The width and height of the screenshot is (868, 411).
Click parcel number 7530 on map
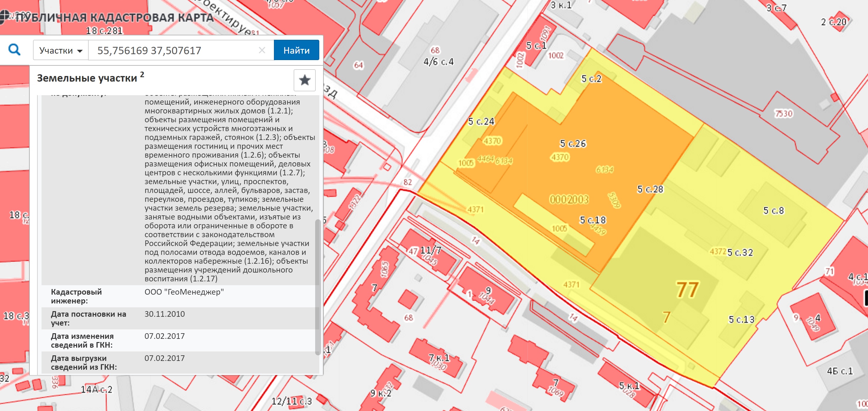pos(783,114)
